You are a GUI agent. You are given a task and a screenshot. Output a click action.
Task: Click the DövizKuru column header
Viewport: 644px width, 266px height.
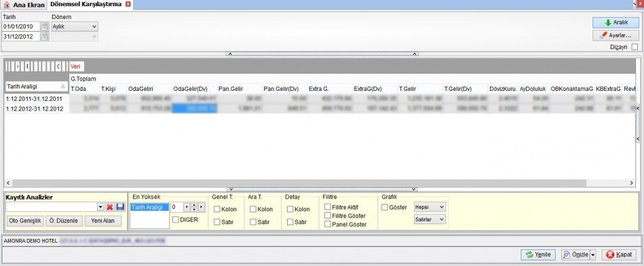pyautogui.click(x=503, y=88)
